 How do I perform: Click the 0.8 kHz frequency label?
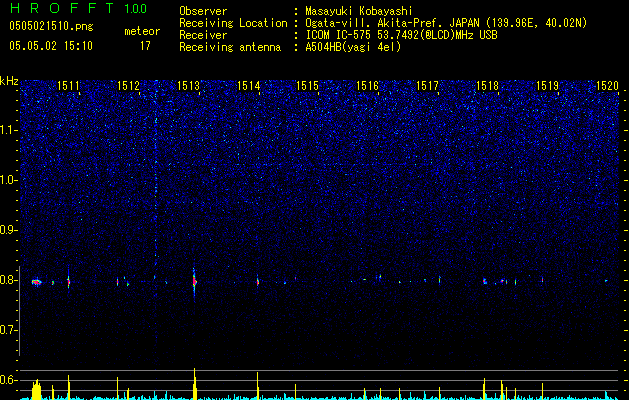pyautogui.click(x=8, y=280)
